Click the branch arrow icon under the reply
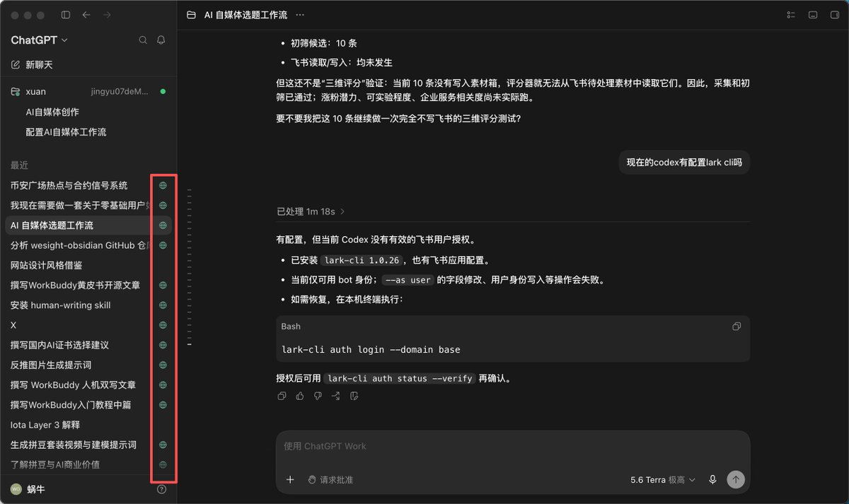The image size is (849, 504). tap(336, 396)
